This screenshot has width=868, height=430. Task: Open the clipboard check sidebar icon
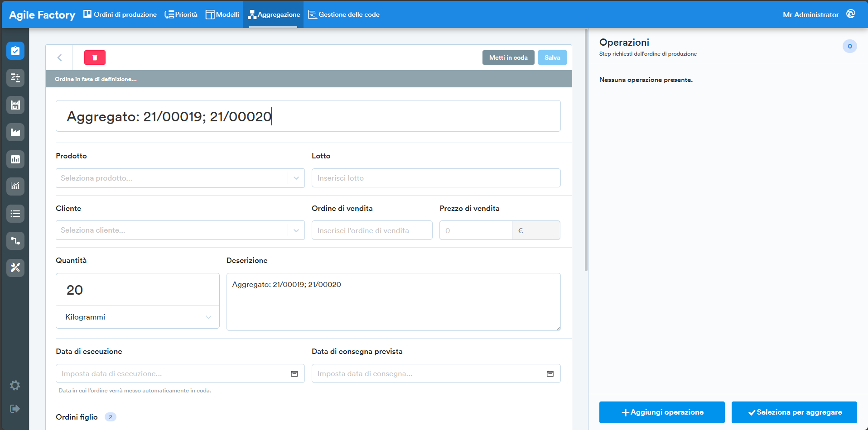pyautogui.click(x=15, y=51)
